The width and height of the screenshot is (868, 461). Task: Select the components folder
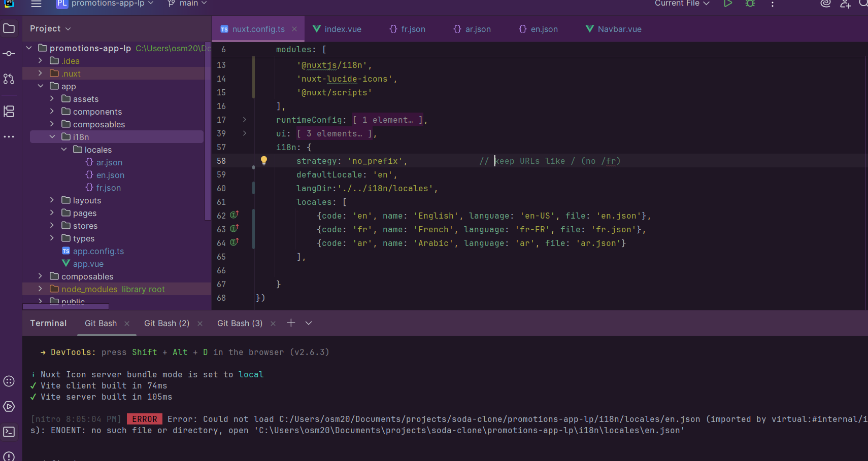tap(97, 112)
